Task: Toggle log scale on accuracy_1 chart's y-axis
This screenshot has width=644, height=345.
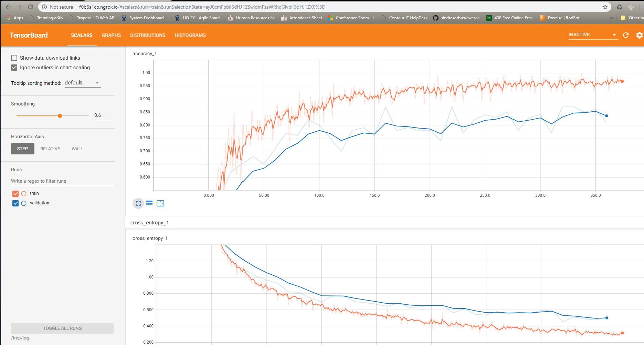Action: [149, 203]
